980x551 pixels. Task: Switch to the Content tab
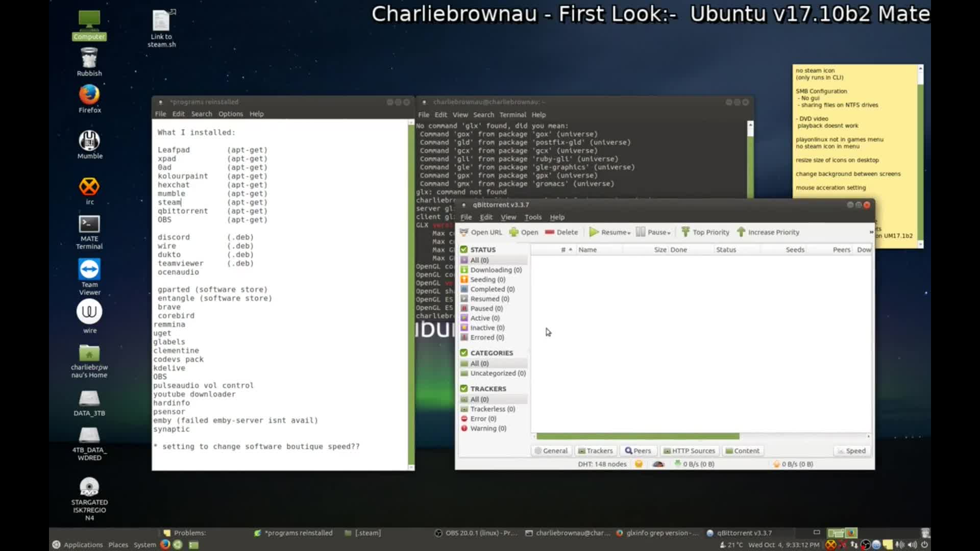click(x=742, y=450)
